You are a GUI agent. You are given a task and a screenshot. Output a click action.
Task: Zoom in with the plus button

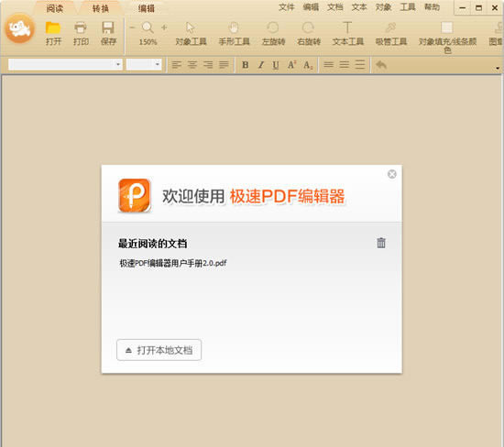point(164,27)
